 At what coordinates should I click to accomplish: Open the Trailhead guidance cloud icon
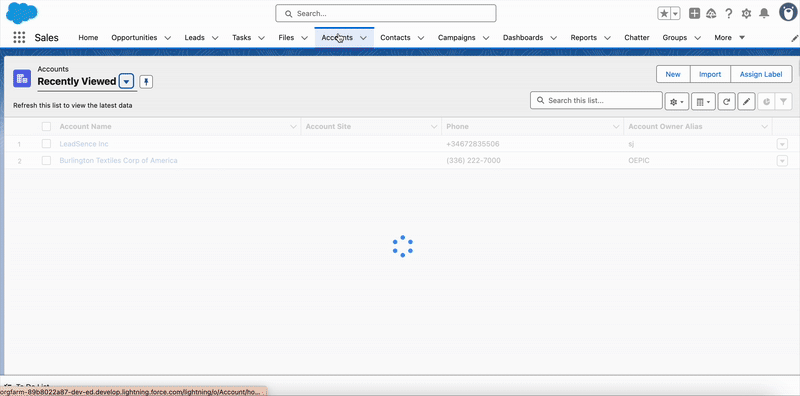711,14
